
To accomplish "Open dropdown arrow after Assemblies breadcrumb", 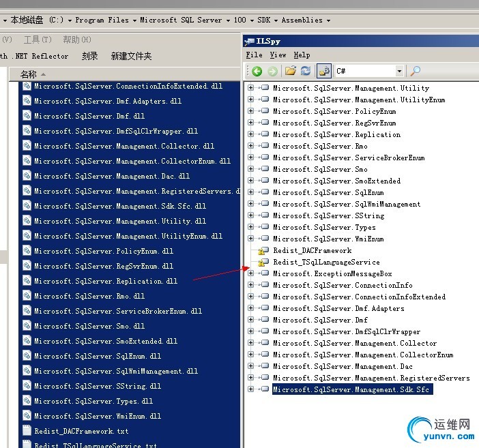I will click(328, 20).
